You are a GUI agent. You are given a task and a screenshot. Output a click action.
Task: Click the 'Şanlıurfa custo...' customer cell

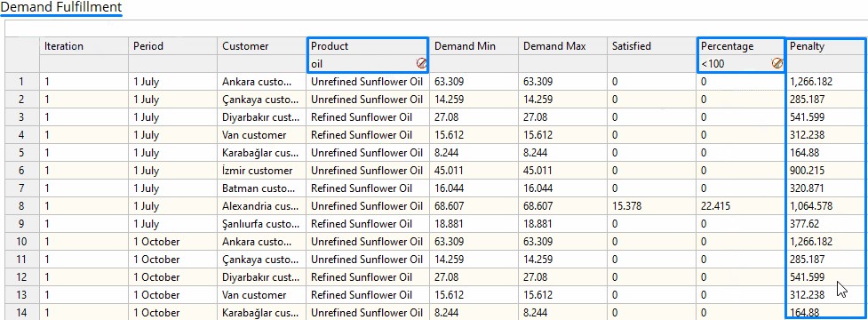(x=262, y=224)
